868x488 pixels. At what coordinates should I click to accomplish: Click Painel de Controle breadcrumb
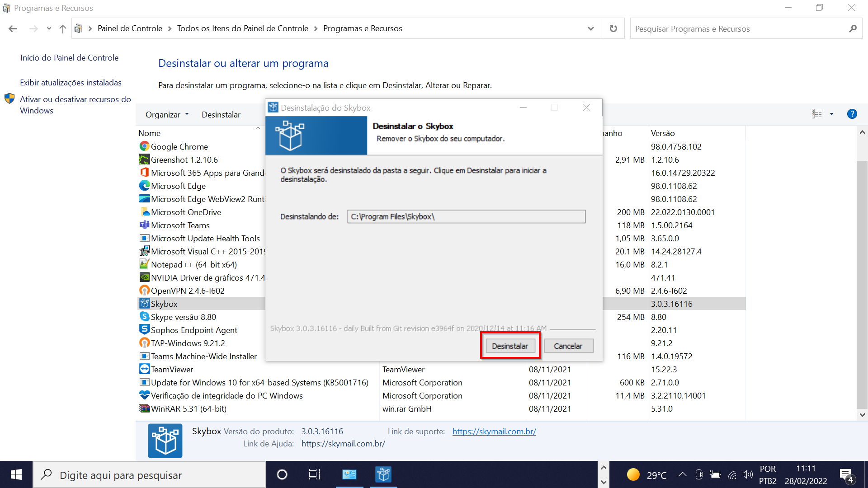130,28
